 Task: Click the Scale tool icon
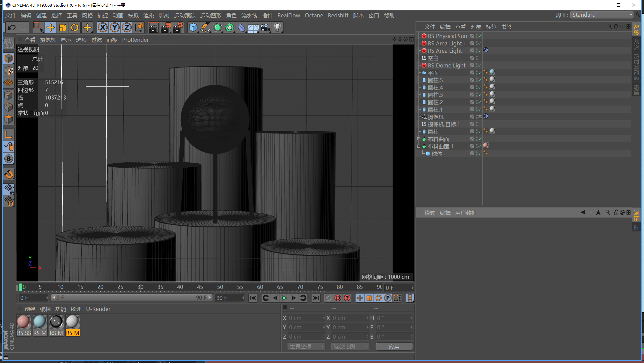63,27
